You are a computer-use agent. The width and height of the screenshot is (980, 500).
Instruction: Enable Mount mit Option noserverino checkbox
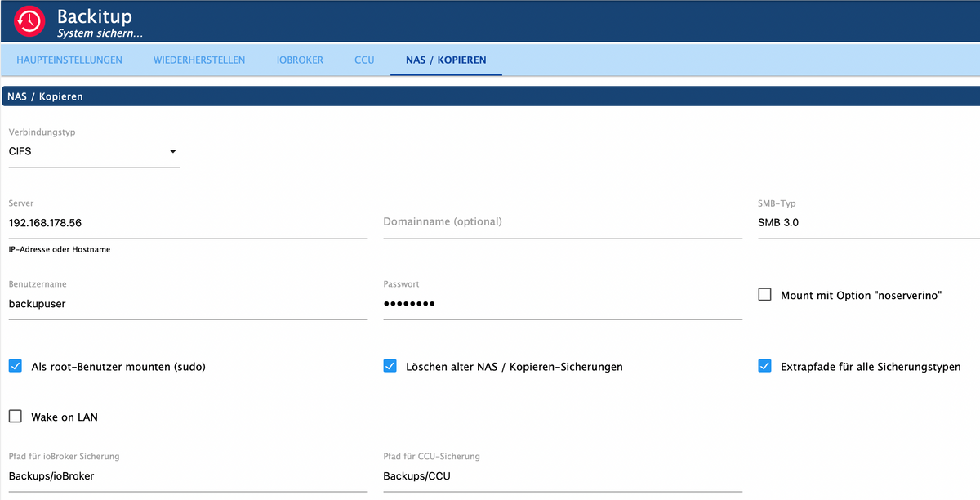pos(765,295)
